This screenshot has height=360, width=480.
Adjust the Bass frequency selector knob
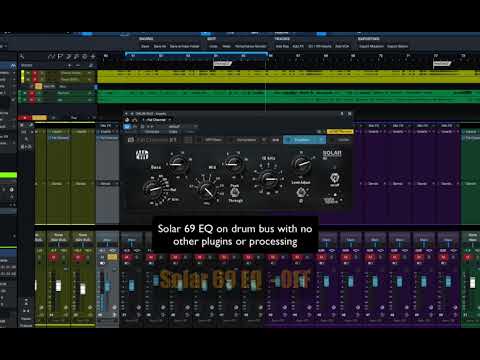(154, 189)
